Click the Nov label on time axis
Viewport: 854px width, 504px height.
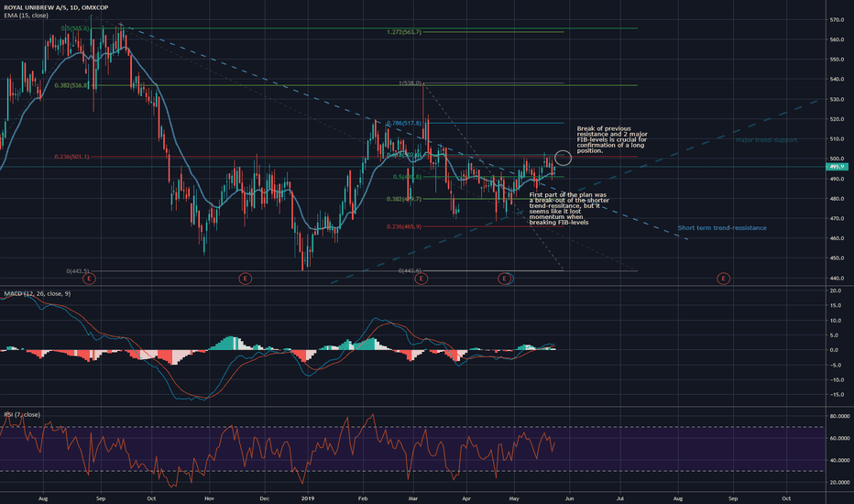[209, 499]
